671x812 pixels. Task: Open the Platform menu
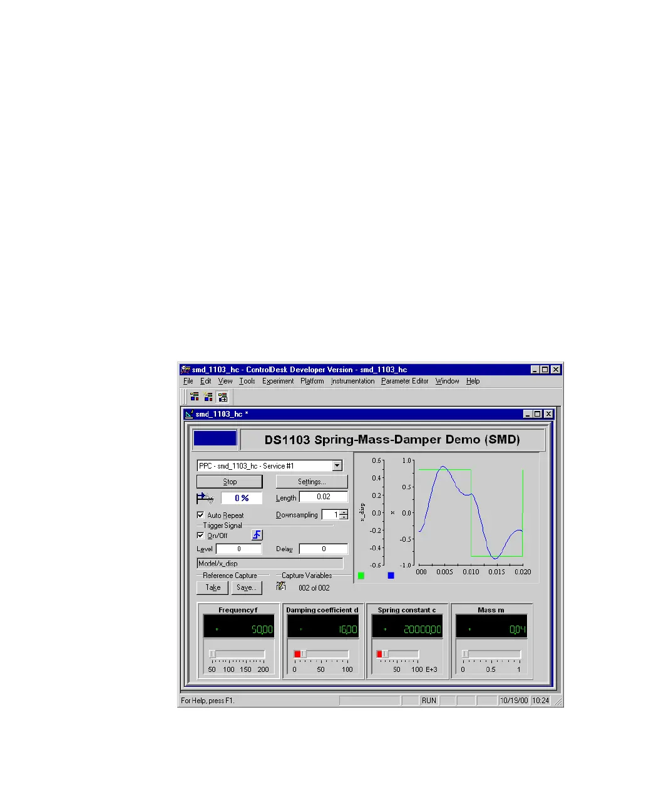[x=312, y=381]
